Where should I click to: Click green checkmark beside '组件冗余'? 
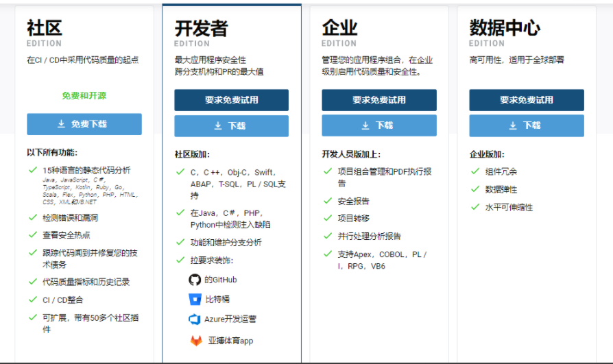(x=475, y=171)
